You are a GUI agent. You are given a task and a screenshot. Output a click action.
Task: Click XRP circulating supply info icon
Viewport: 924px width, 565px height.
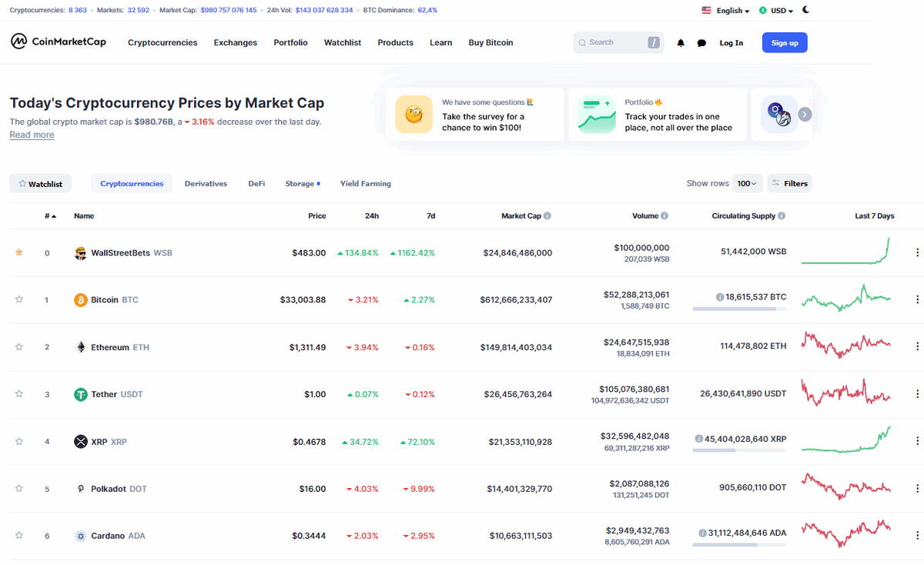point(698,438)
